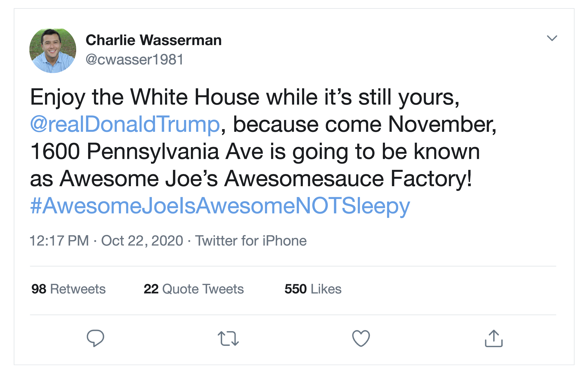This screenshot has width=588, height=377.
Task: Click the tweet's opening line "Enjoy the White House"
Action: point(144,97)
